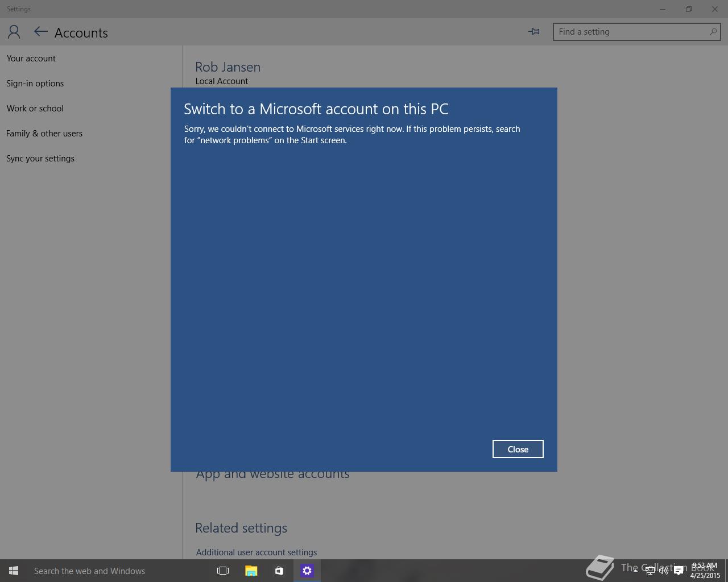
Task: Open network status tray icon
Action: click(650, 571)
